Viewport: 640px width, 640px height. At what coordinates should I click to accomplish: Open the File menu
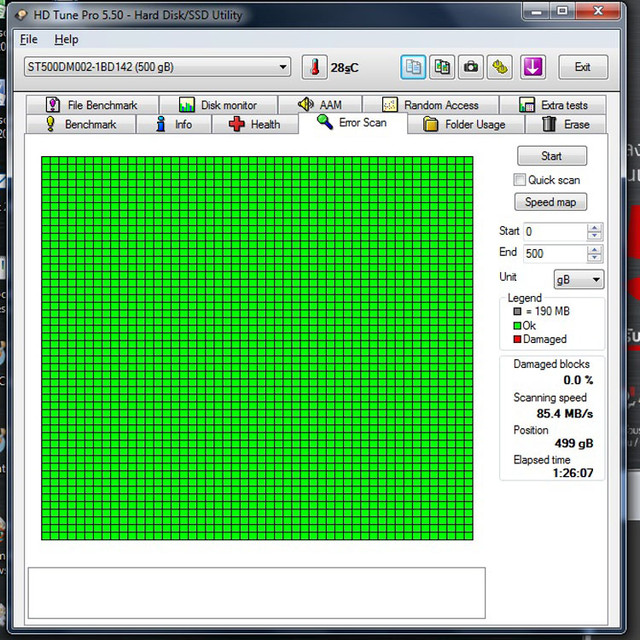click(29, 40)
